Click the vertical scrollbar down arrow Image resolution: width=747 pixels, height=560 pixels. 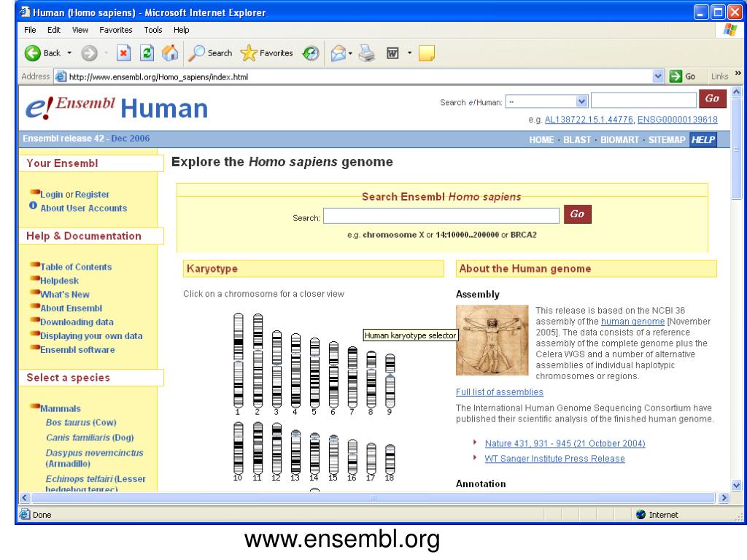coord(737,486)
